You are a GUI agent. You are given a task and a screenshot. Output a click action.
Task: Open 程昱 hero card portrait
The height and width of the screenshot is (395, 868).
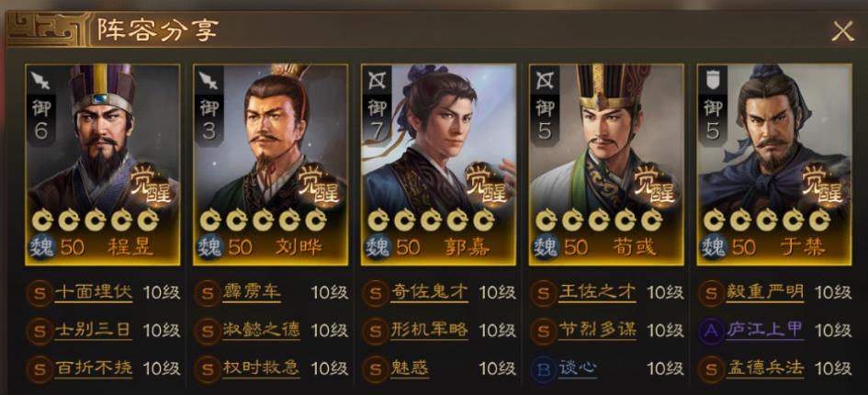(x=102, y=164)
